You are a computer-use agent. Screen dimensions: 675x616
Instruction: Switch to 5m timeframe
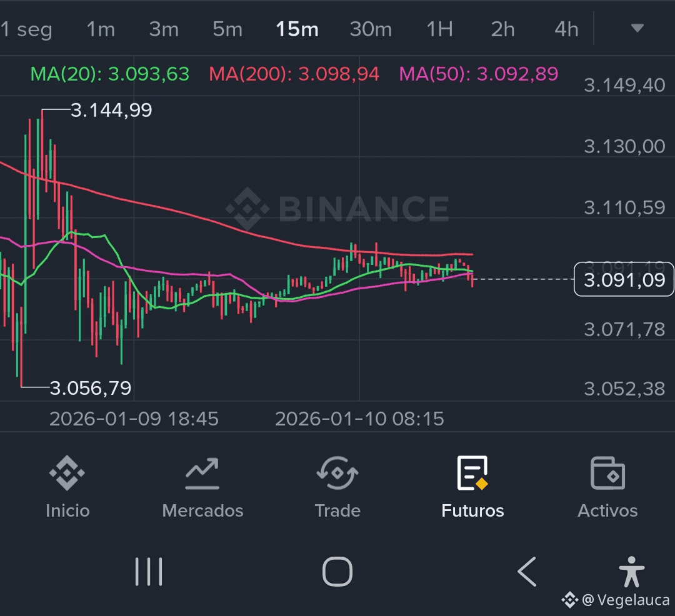coord(227,29)
